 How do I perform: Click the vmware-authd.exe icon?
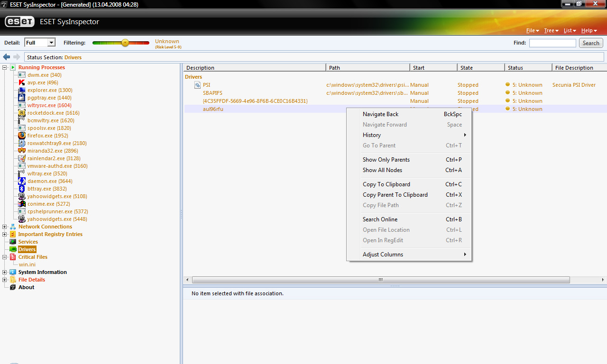click(22, 166)
